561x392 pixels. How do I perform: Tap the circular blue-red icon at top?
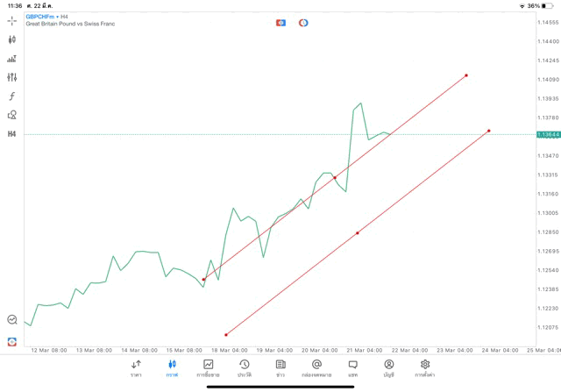(303, 22)
